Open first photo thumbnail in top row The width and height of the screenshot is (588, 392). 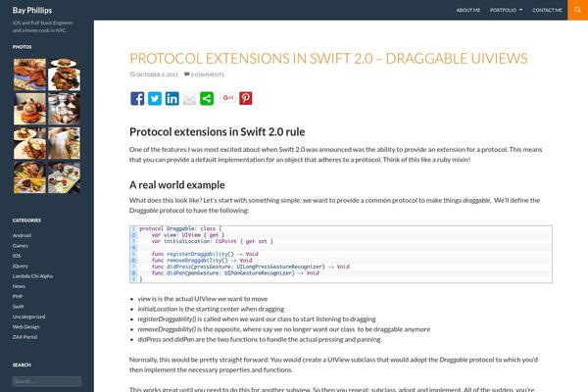(x=29, y=74)
